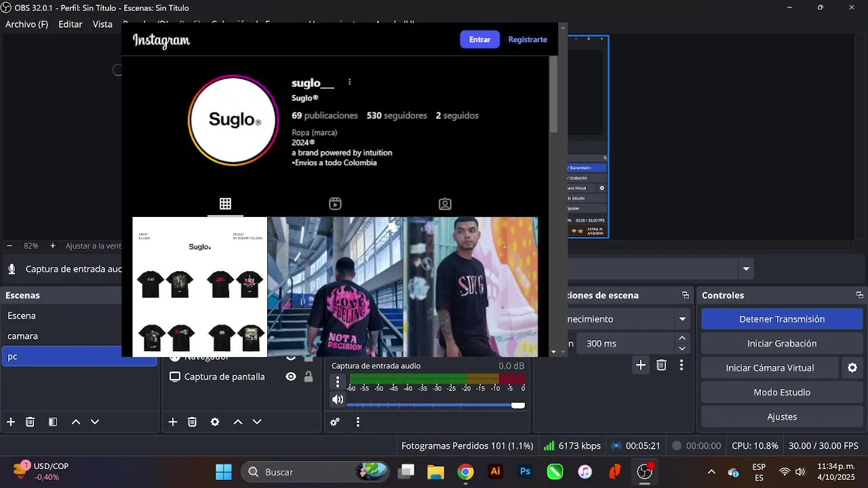Click the microphone icon beside Captura de entrada
Viewport: 868px width, 488px height.
[12, 269]
